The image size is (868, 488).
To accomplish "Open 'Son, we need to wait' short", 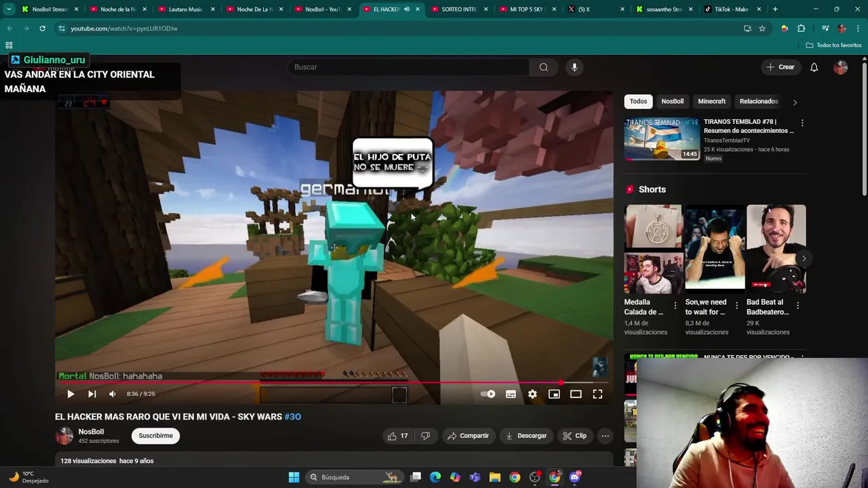I will [715, 249].
